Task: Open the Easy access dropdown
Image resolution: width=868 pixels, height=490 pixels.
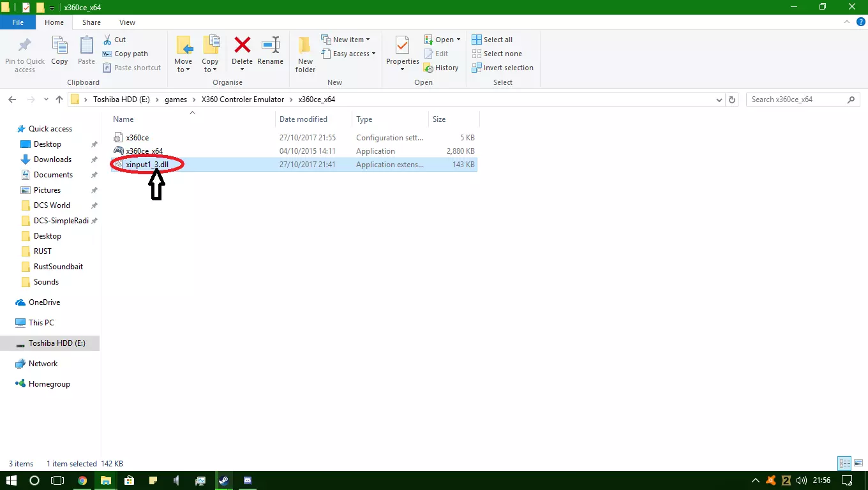Action: (348, 54)
